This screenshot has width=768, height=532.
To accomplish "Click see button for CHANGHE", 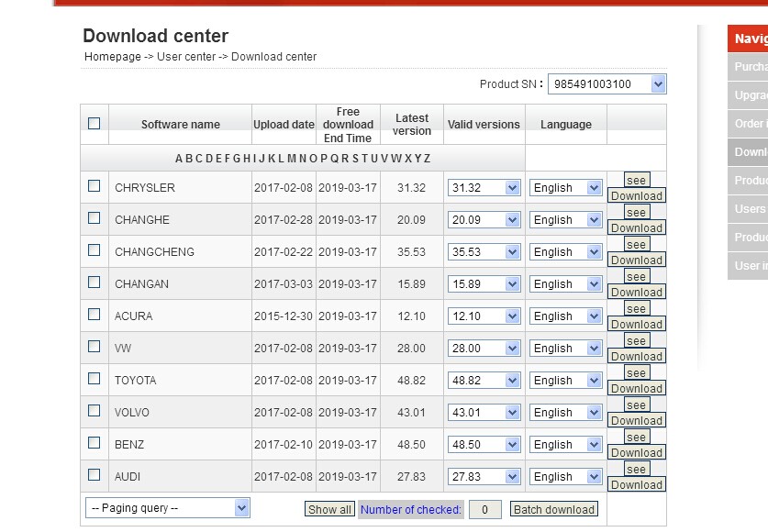I will pyautogui.click(x=637, y=213).
